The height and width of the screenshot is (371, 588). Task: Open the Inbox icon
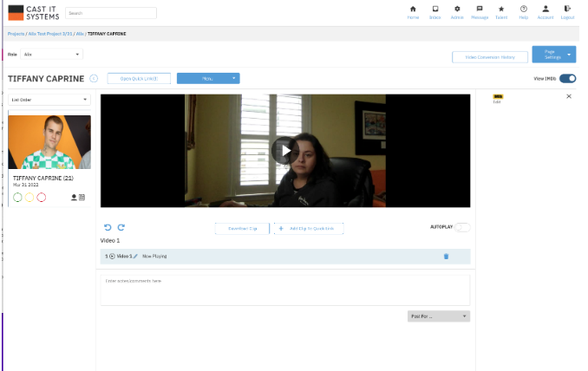click(435, 9)
